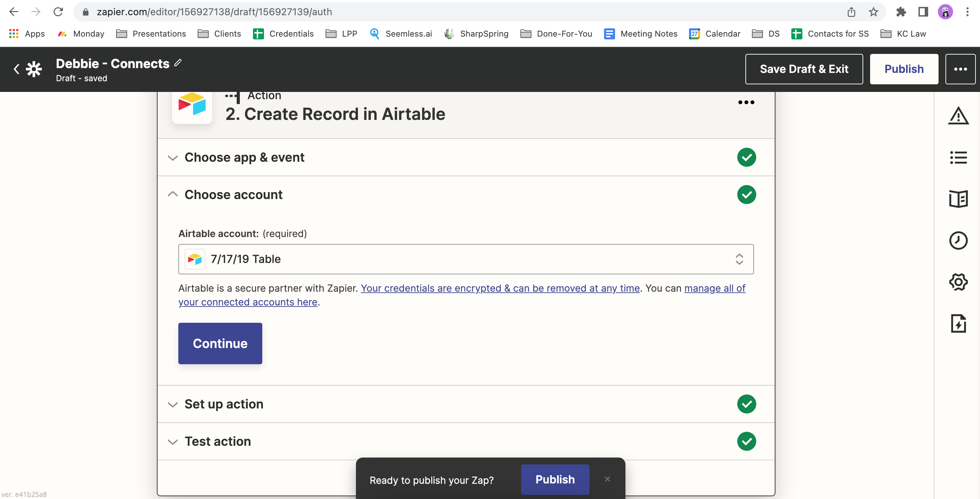Open the LPP bookmark folder
Viewport: 980px width, 499px height.
[341, 34]
